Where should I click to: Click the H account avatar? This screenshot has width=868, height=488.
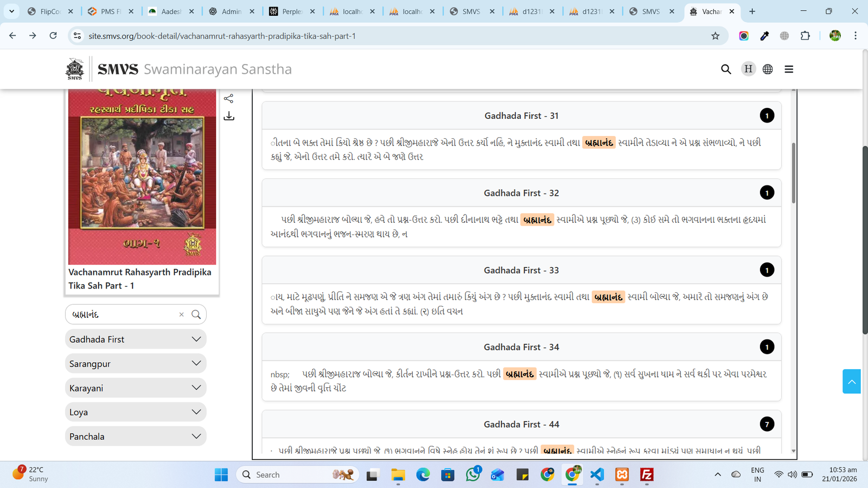click(748, 69)
